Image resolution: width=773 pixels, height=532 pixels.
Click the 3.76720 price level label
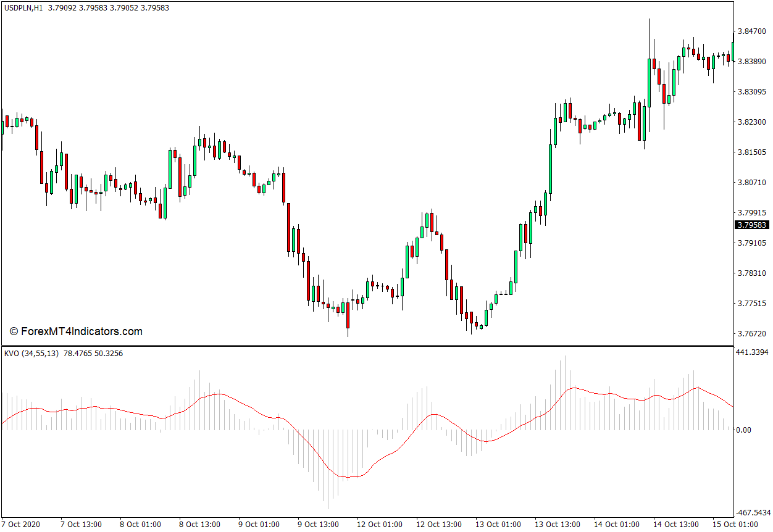click(x=751, y=333)
